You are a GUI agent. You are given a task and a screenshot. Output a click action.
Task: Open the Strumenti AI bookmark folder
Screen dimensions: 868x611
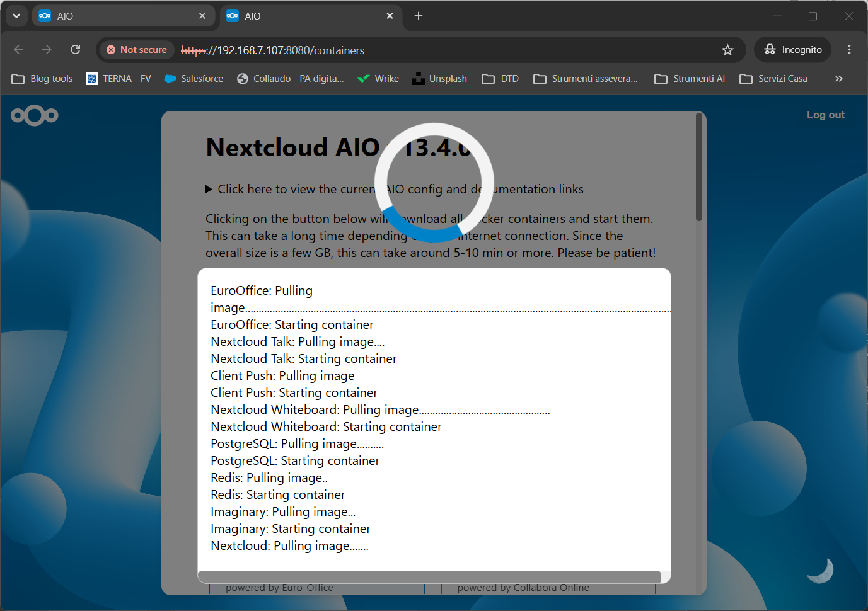pyautogui.click(x=690, y=79)
